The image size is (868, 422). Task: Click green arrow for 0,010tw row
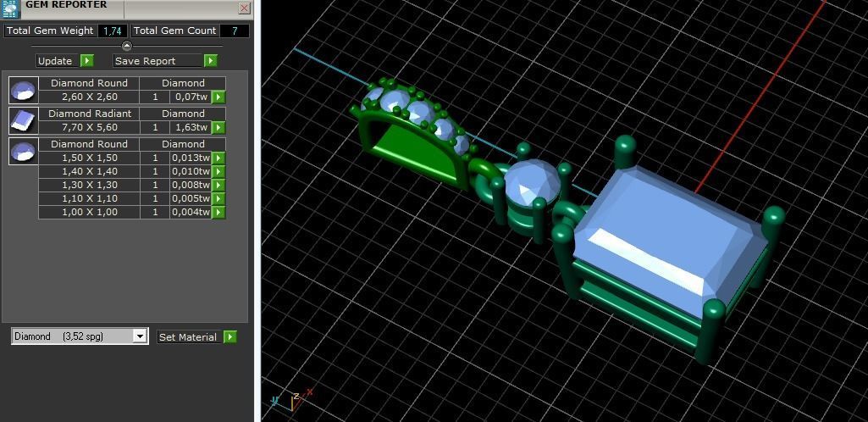[x=219, y=172]
